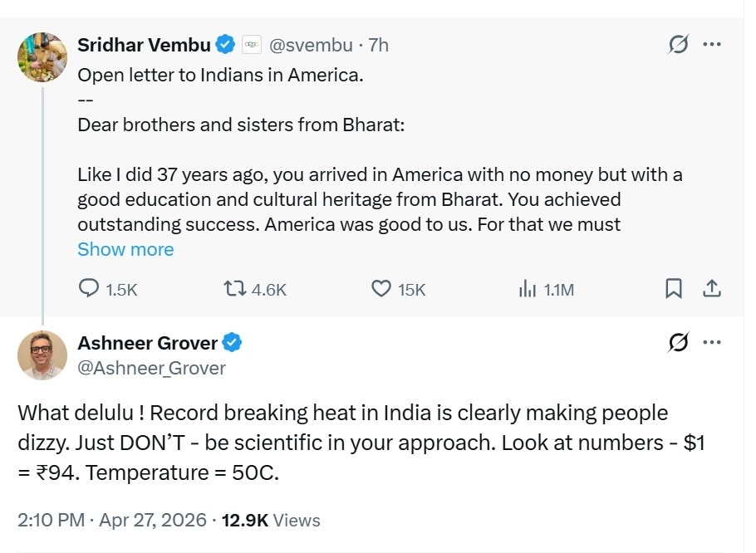Open Ashneer Grover's profile picture
The height and width of the screenshot is (553, 756).
pyautogui.click(x=42, y=355)
